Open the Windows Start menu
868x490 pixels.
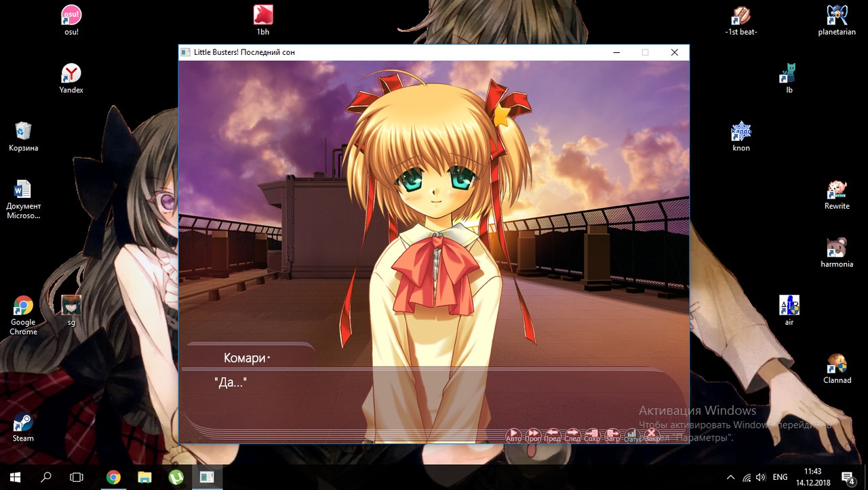[x=15, y=477]
